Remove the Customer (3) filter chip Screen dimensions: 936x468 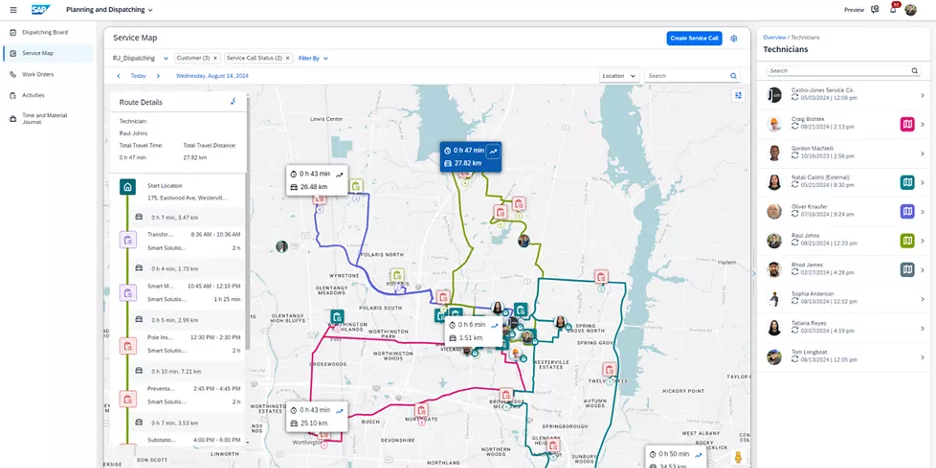(217, 58)
